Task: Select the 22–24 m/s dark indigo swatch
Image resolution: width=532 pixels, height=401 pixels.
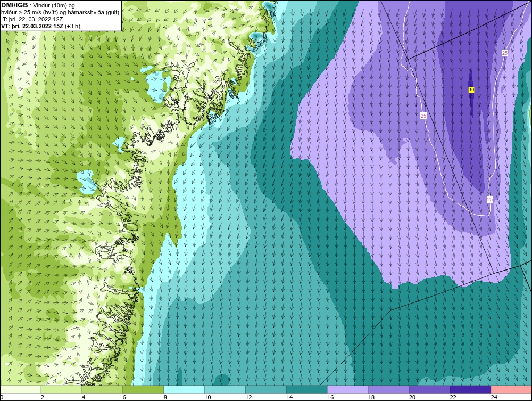Action: click(x=470, y=389)
